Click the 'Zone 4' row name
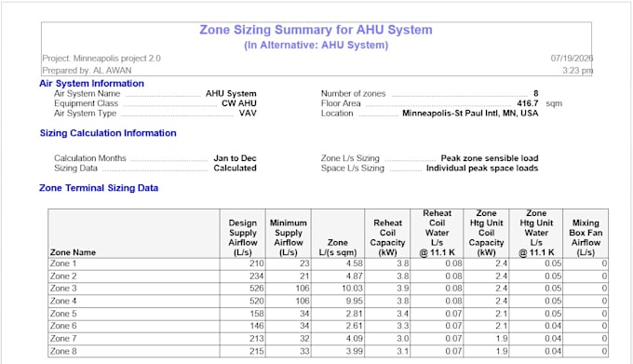Image resolution: width=633 pixels, height=364 pixels. pyautogui.click(x=63, y=301)
